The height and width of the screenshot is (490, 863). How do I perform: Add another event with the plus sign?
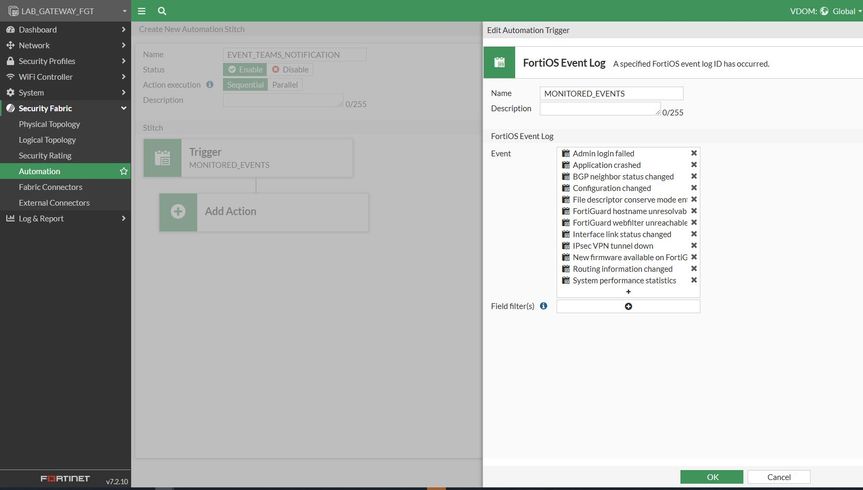628,292
